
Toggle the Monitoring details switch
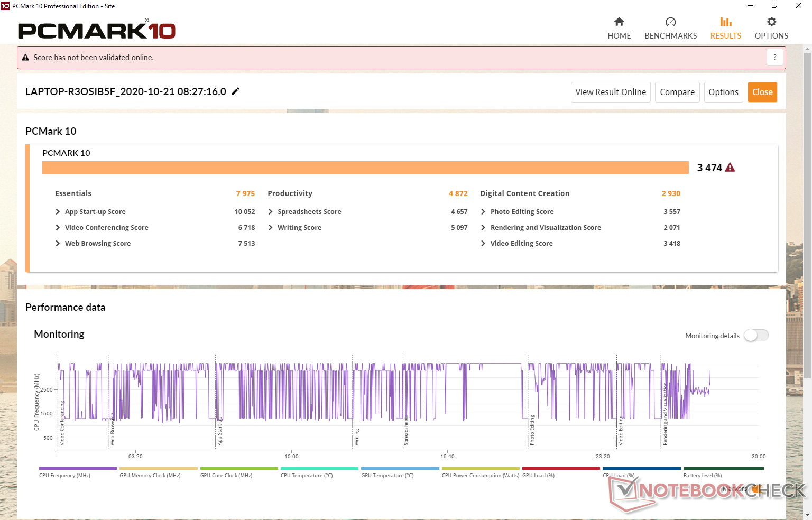(756, 336)
